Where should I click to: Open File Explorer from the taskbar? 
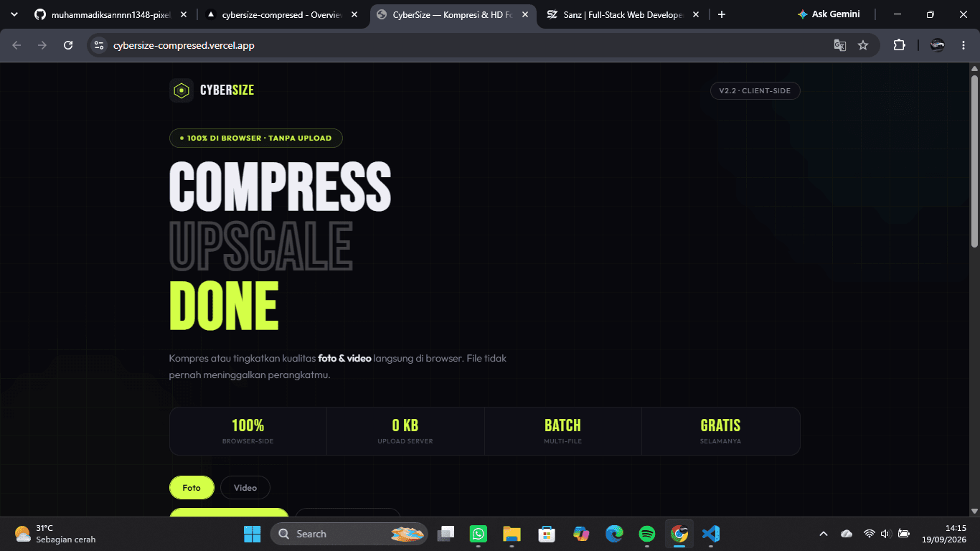tap(512, 534)
